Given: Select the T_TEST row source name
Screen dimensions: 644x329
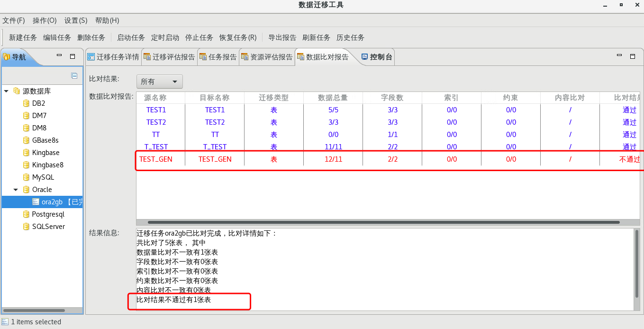Looking at the screenshot, I should (156, 147).
